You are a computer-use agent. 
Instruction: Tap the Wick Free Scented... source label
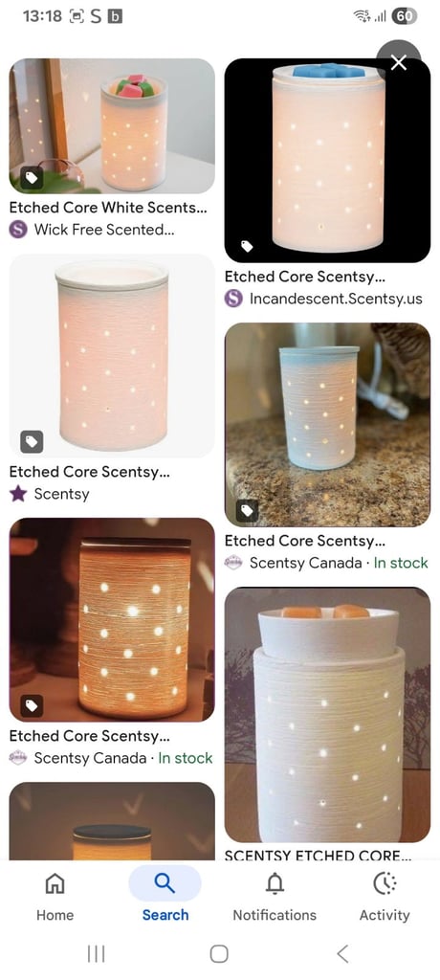click(x=92, y=230)
